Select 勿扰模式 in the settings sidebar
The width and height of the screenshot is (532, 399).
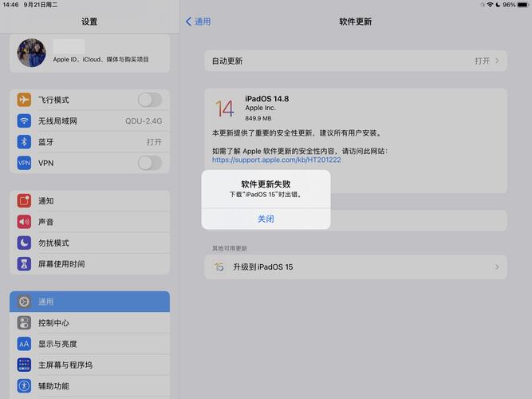(89, 243)
